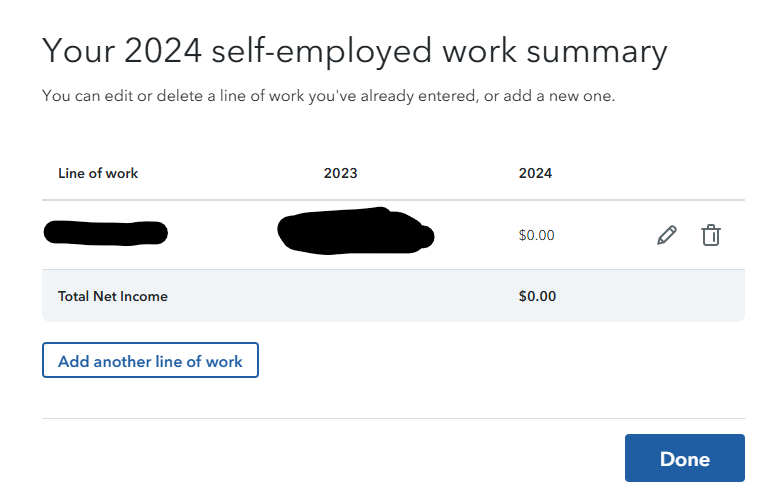Click the word 'summary' in the title
The height and width of the screenshot is (504, 776).
click(597, 52)
